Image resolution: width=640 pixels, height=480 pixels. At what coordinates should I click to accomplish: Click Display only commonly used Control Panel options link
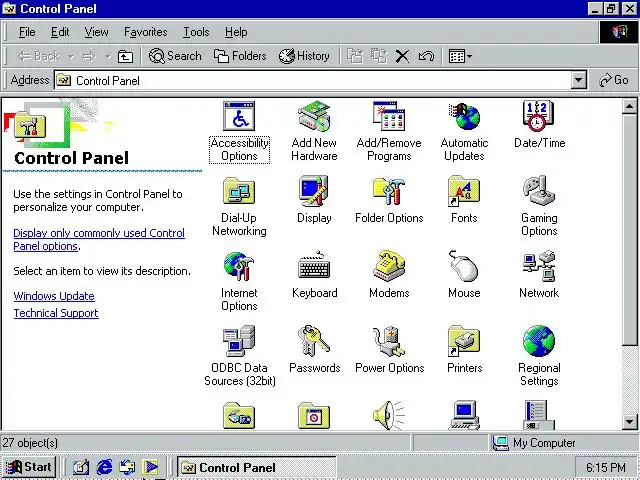tap(99, 240)
